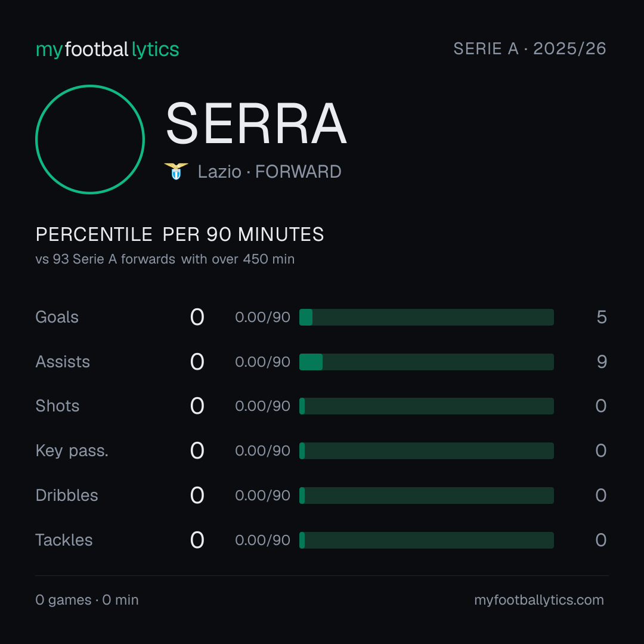Click the empty player photo circle
The width and height of the screenshot is (644, 644).
(x=90, y=139)
